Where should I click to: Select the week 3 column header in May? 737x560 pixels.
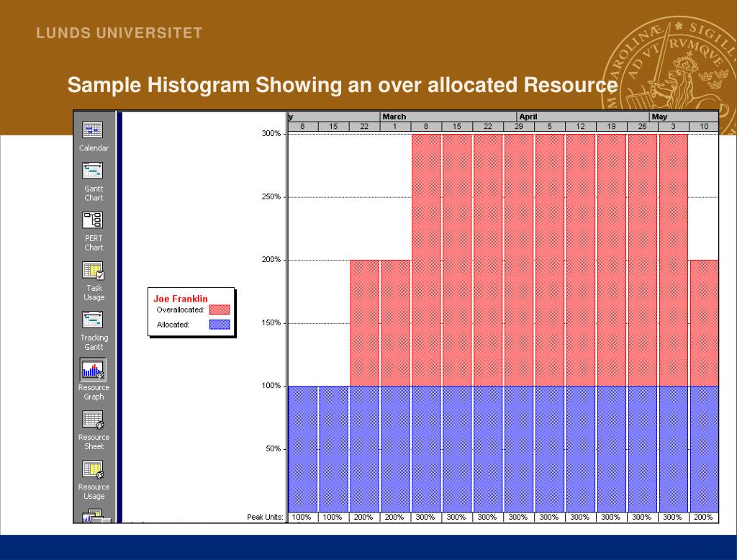tap(673, 127)
